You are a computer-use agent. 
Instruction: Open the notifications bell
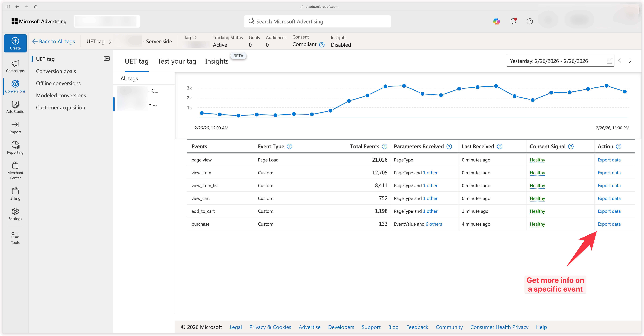(513, 22)
